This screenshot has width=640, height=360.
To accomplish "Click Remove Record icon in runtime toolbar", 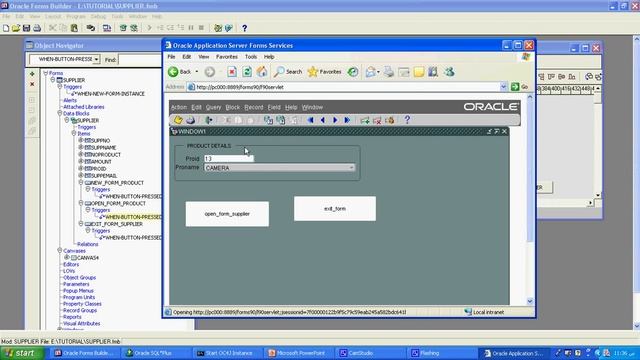I will click(377, 120).
